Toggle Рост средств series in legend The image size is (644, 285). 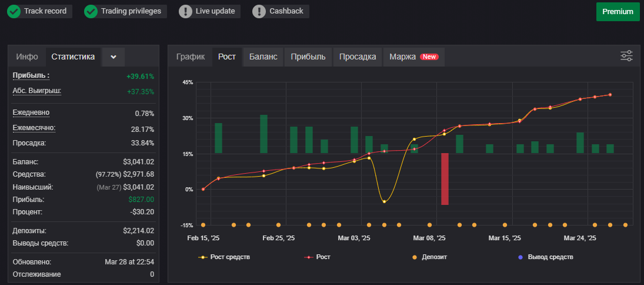(224, 257)
